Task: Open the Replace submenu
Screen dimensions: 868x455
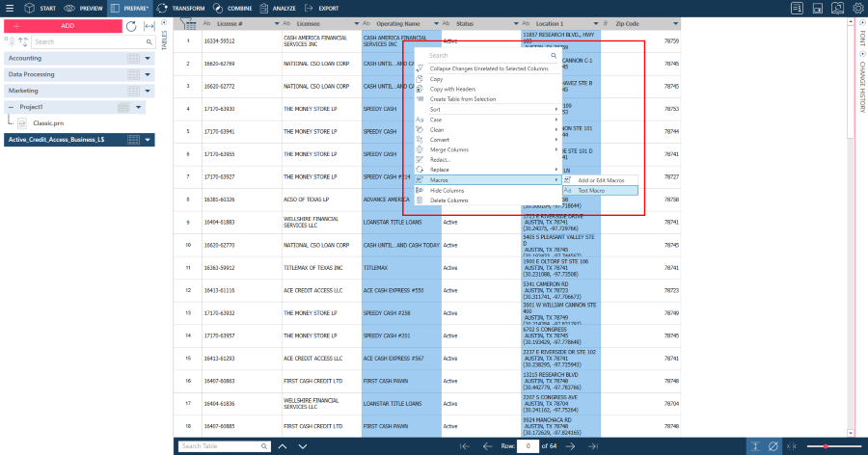Action: [488, 170]
